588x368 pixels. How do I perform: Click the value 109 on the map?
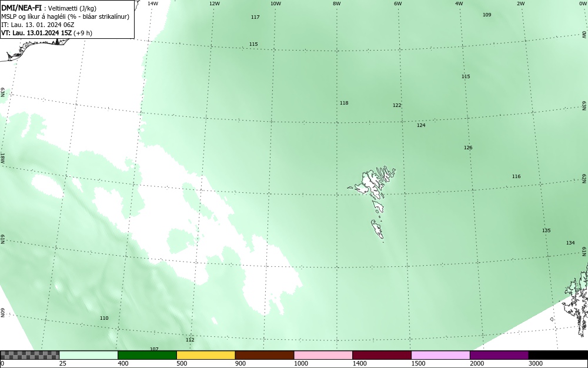487,15
